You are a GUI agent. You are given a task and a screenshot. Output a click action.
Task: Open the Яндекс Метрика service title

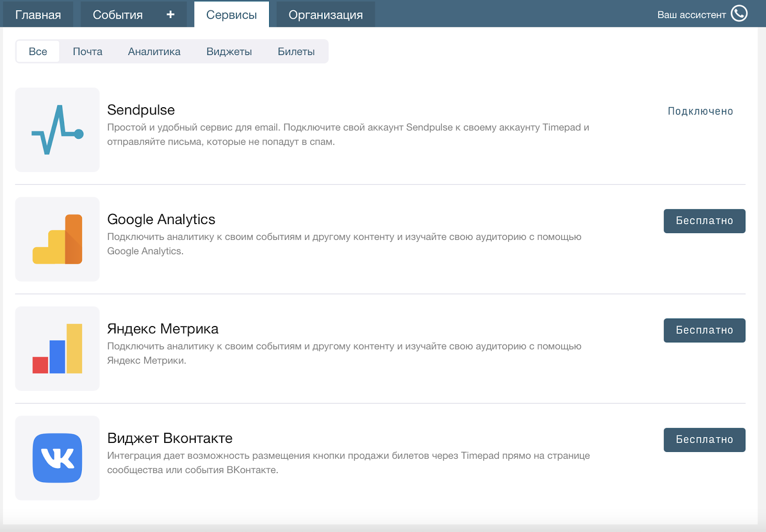(x=163, y=329)
